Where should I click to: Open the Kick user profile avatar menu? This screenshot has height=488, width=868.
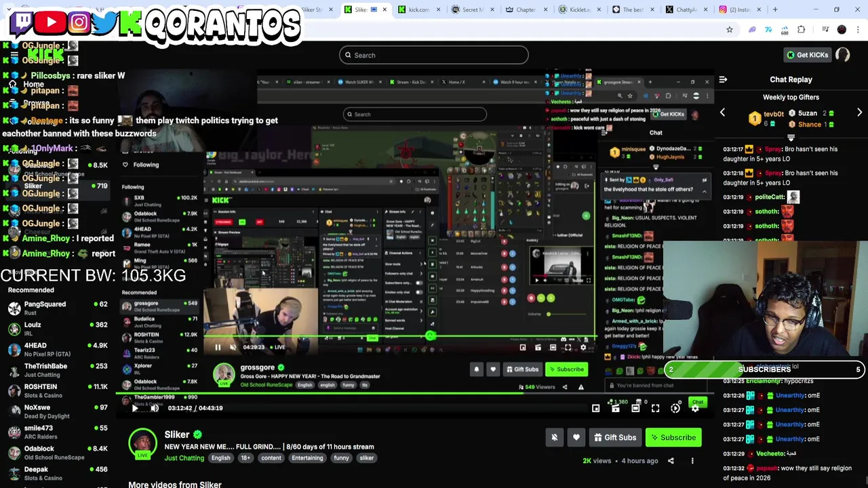point(843,55)
